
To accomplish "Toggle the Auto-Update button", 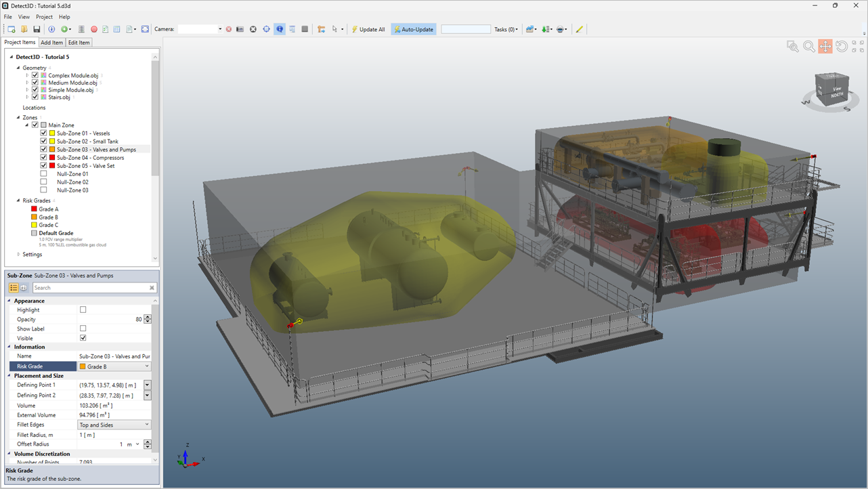I will 414,29.
